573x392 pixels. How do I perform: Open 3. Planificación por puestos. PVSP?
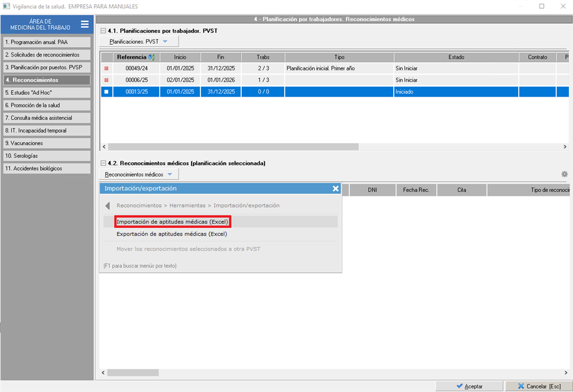47,67
